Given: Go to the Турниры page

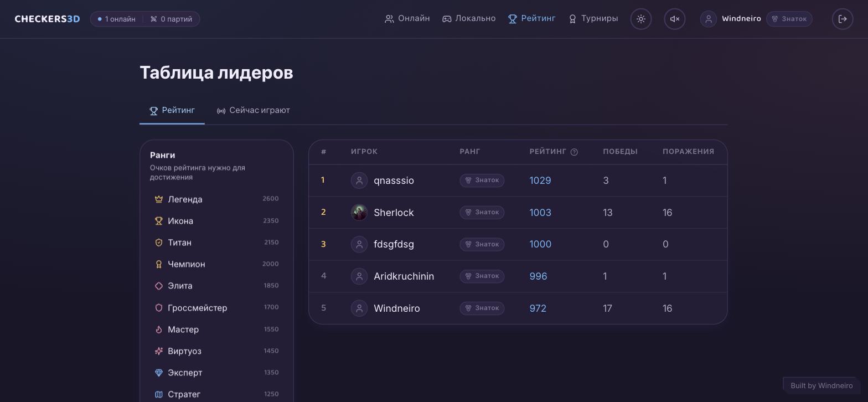Looking at the screenshot, I should (x=593, y=19).
